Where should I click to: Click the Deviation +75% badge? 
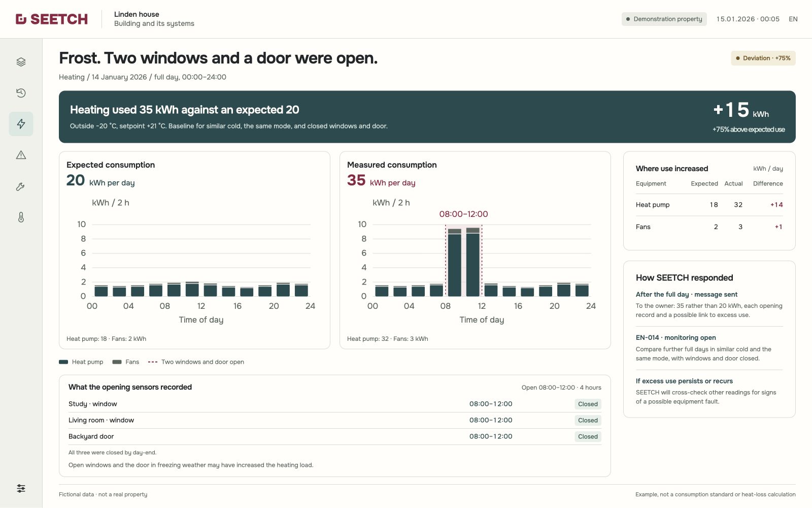coord(763,58)
